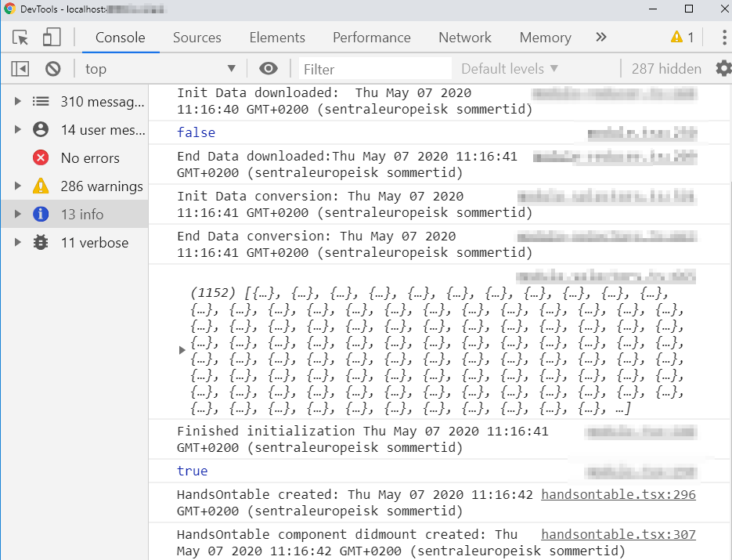Hide the console sidebar panel

coord(20,69)
